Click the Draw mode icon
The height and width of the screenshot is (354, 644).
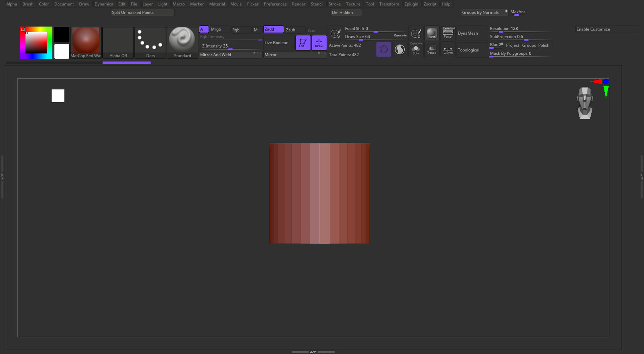point(319,43)
